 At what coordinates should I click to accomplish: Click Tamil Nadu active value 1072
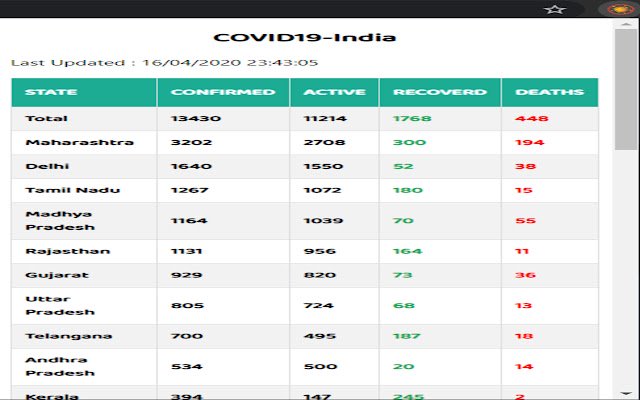point(322,190)
